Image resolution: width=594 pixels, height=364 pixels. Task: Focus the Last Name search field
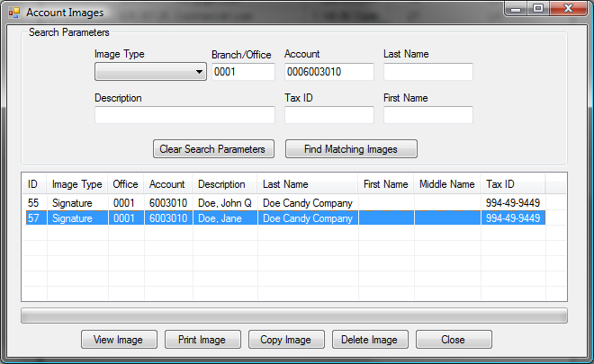427,73
